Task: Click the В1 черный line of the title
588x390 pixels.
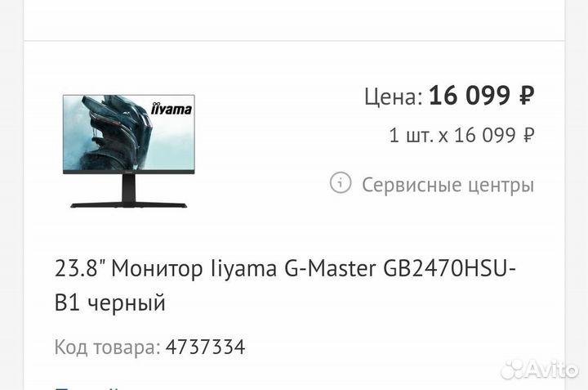Action: tap(110, 303)
